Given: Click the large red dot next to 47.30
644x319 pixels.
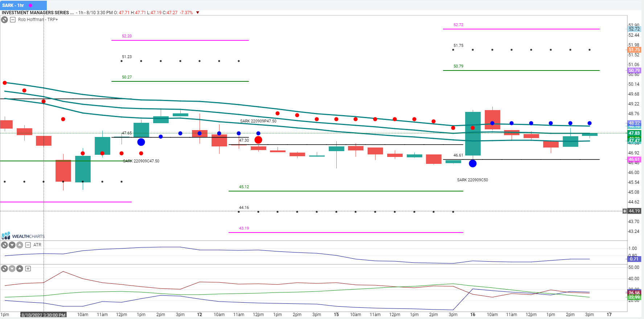Looking at the screenshot, I should coord(258,140).
